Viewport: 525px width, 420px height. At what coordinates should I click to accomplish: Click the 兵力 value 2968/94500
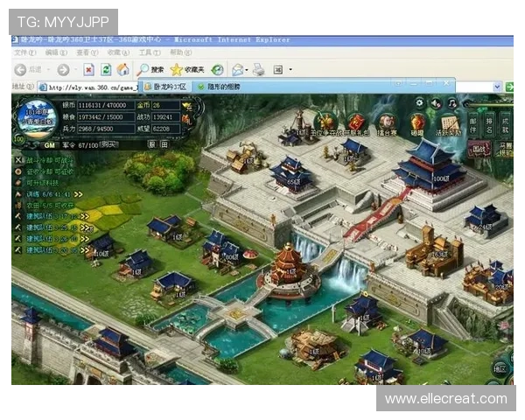[106, 129]
